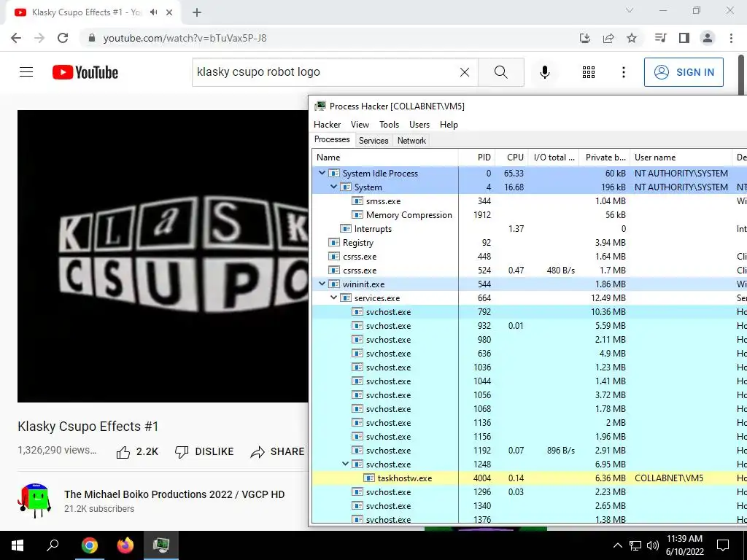Screen dimensions: 747x560
Task: Show hidden tray icons chevron
Action: tap(617, 545)
